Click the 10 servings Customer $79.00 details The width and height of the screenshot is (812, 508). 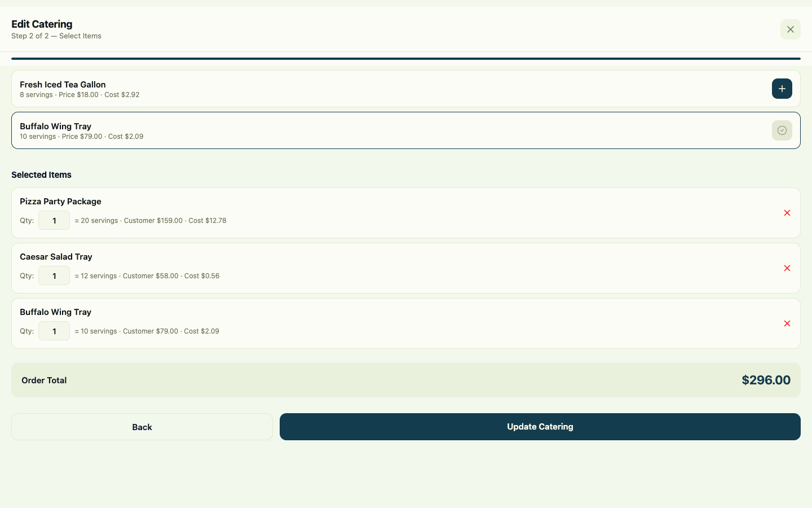(x=147, y=331)
